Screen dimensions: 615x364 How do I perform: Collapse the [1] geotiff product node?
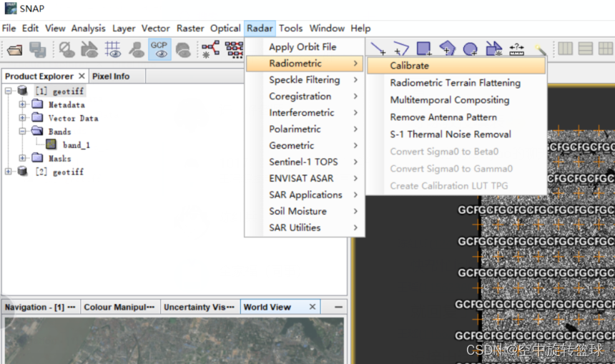tap(9, 91)
